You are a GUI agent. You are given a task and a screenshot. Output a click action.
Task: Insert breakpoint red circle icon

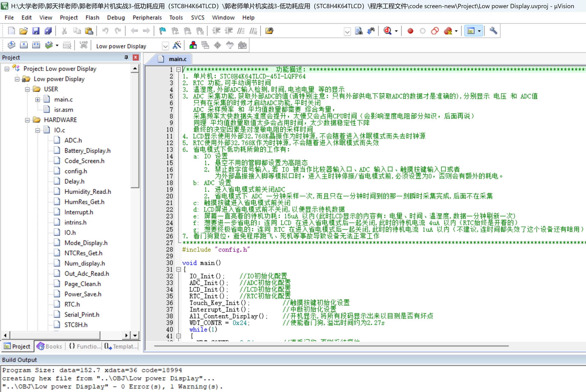[410, 31]
